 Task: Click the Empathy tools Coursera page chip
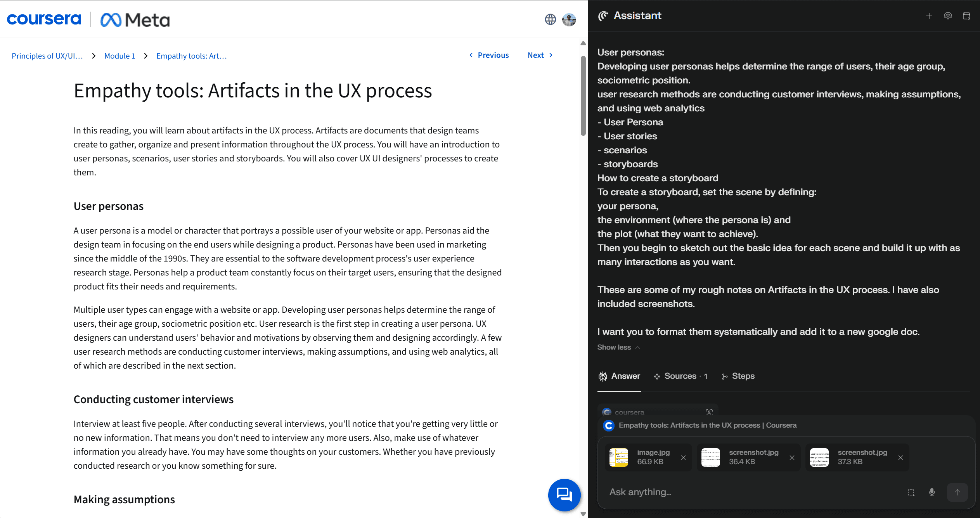700,426
